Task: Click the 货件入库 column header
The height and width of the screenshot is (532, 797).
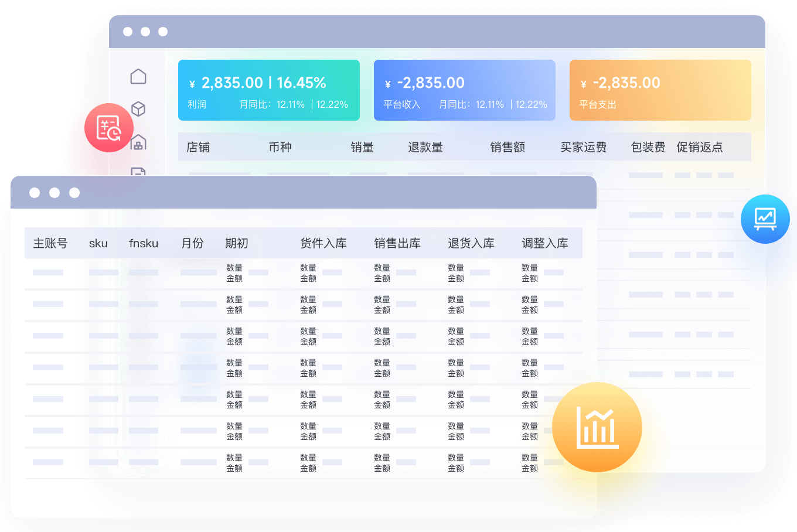Action: coord(323,243)
